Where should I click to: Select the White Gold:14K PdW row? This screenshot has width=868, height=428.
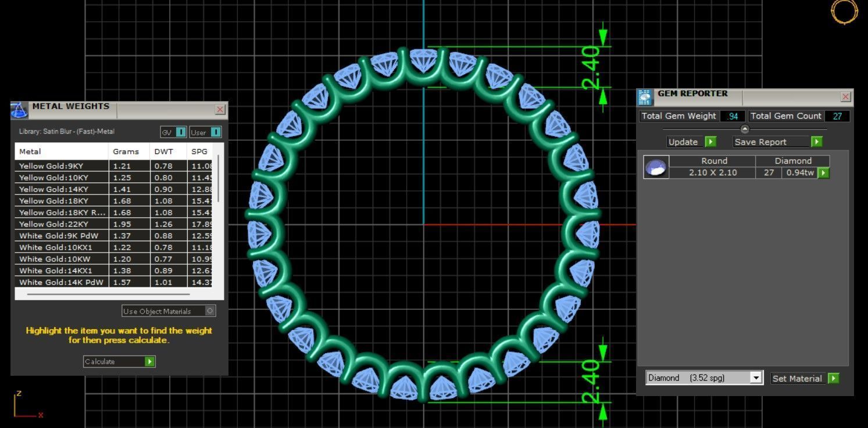coord(113,282)
